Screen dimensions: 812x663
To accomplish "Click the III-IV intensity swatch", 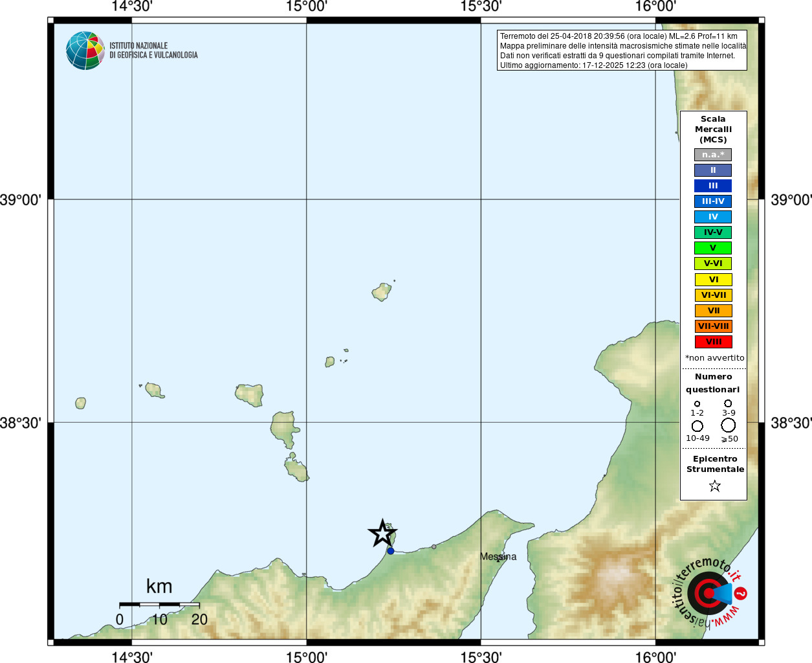I will pyautogui.click(x=713, y=201).
